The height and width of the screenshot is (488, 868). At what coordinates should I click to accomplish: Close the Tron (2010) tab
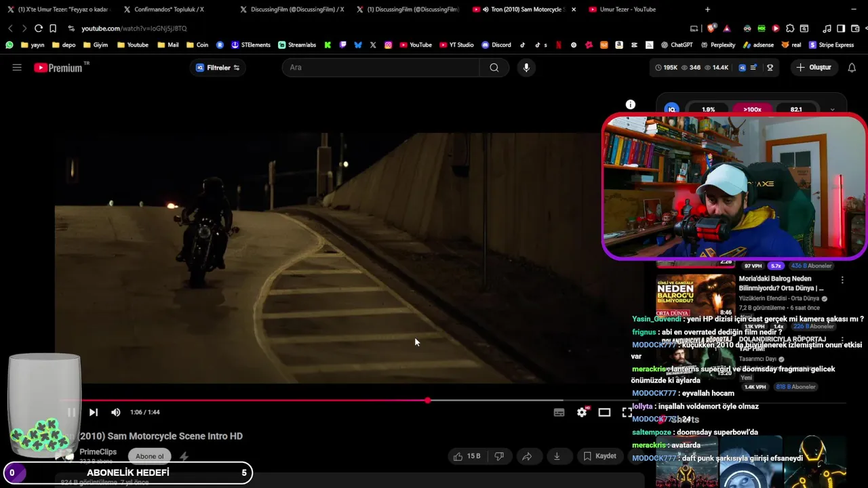574,9
